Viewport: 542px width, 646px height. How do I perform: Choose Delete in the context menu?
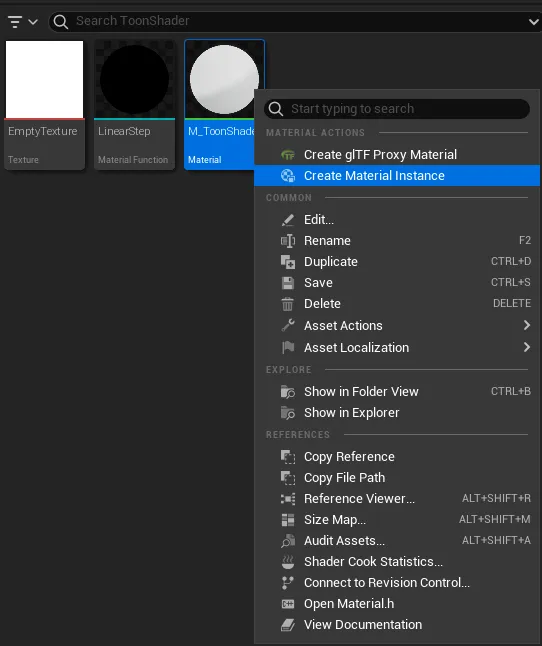(x=397, y=304)
